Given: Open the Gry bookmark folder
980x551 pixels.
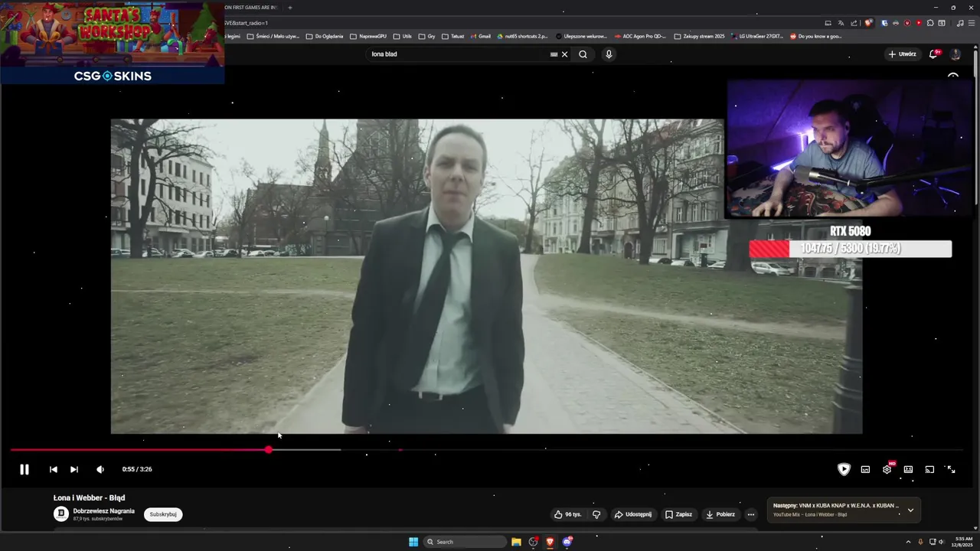Looking at the screenshot, I should pyautogui.click(x=426, y=36).
